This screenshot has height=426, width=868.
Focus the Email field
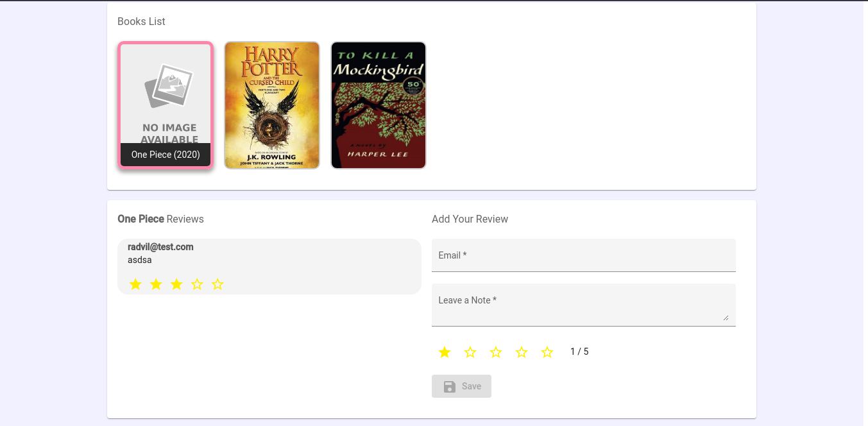click(584, 255)
